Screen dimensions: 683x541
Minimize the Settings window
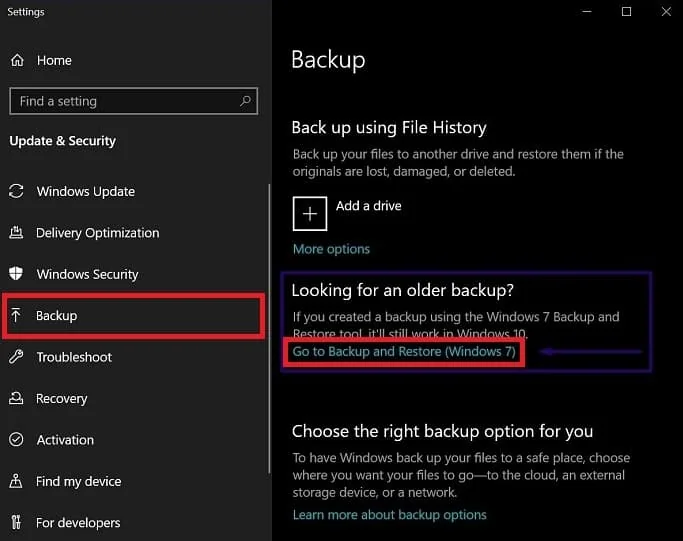pos(587,12)
